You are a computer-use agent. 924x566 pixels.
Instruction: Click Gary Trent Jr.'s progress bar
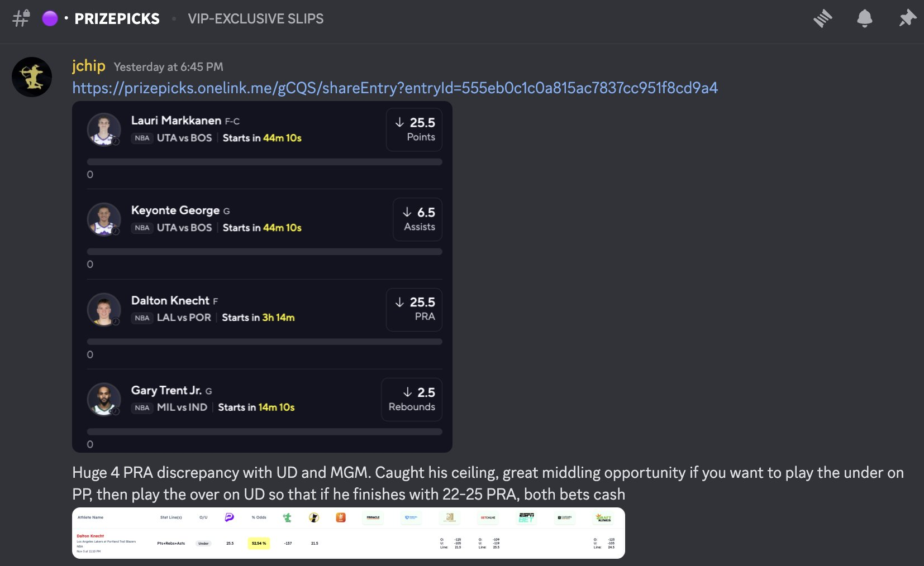point(264,431)
